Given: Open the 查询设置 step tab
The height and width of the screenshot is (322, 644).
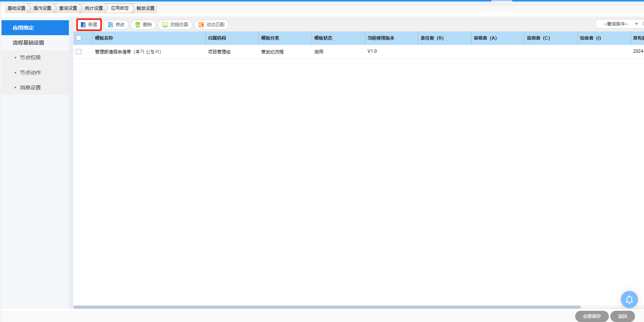Looking at the screenshot, I should (68, 8).
